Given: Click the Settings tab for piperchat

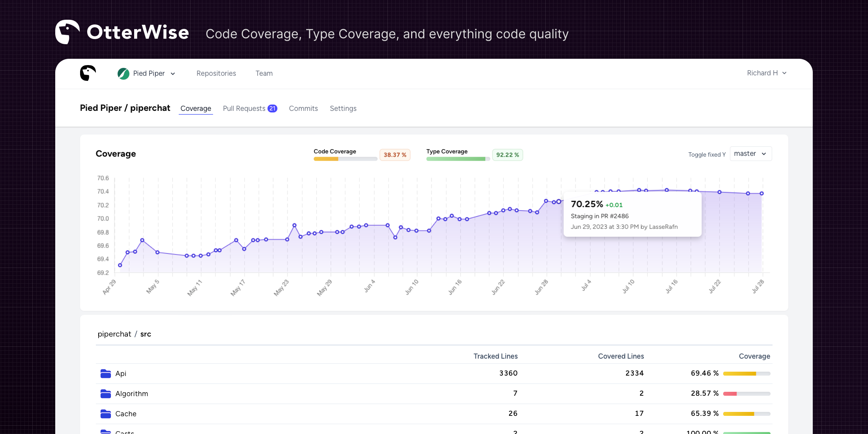Looking at the screenshot, I should [342, 108].
